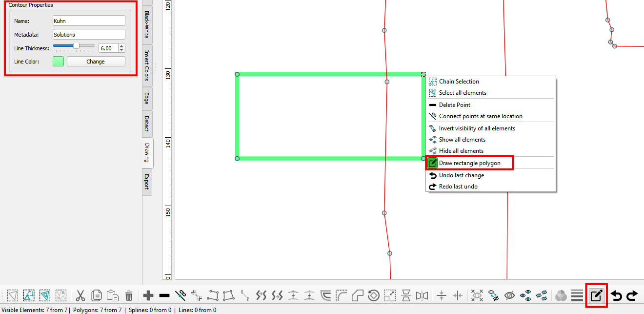
Task: Click the trash delete icon in toolbar
Action: tap(129, 295)
